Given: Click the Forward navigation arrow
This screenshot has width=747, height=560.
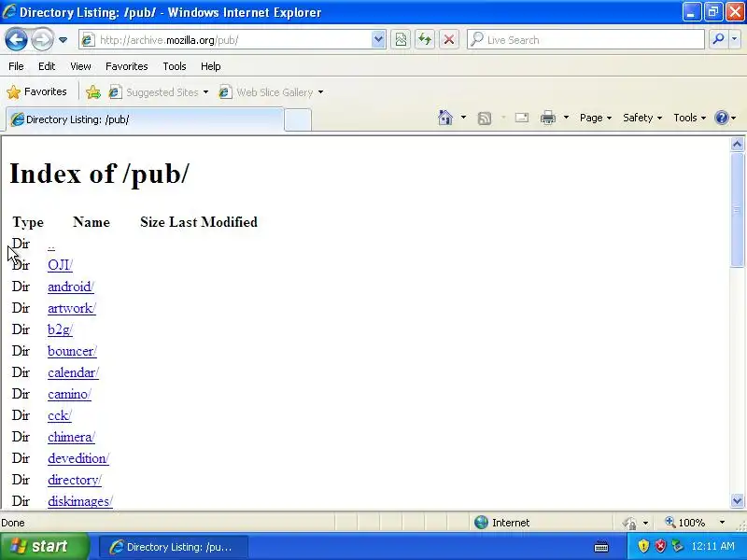Looking at the screenshot, I should click(x=42, y=39).
